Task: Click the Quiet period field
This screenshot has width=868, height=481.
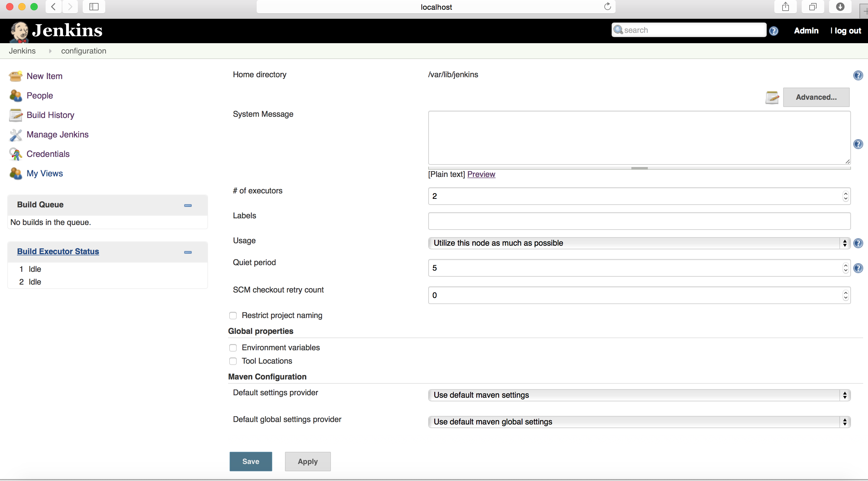Action: click(x=639, y=268)
